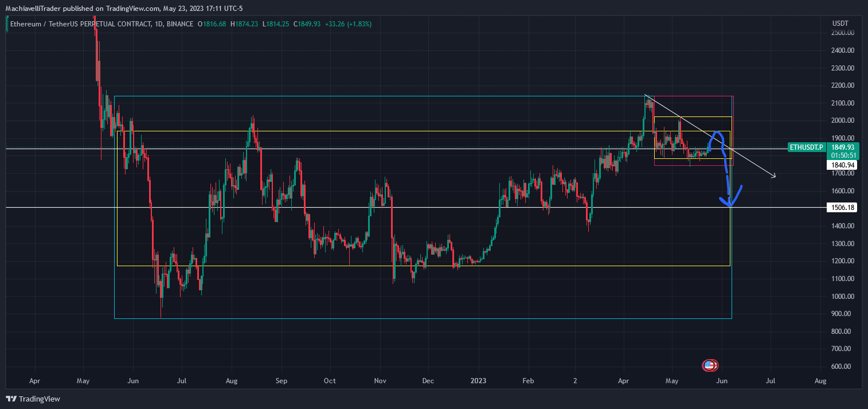Click the 2000.00 price axis label
Viewport: 868px width, 409px height.
[x=843, y=121]
